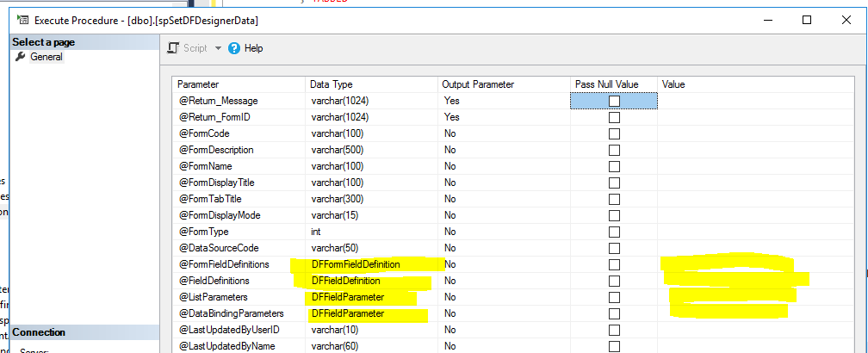868x353 pixels.
Task: Check Pass Null for @FormType
Action: click(x=614, y=232)
